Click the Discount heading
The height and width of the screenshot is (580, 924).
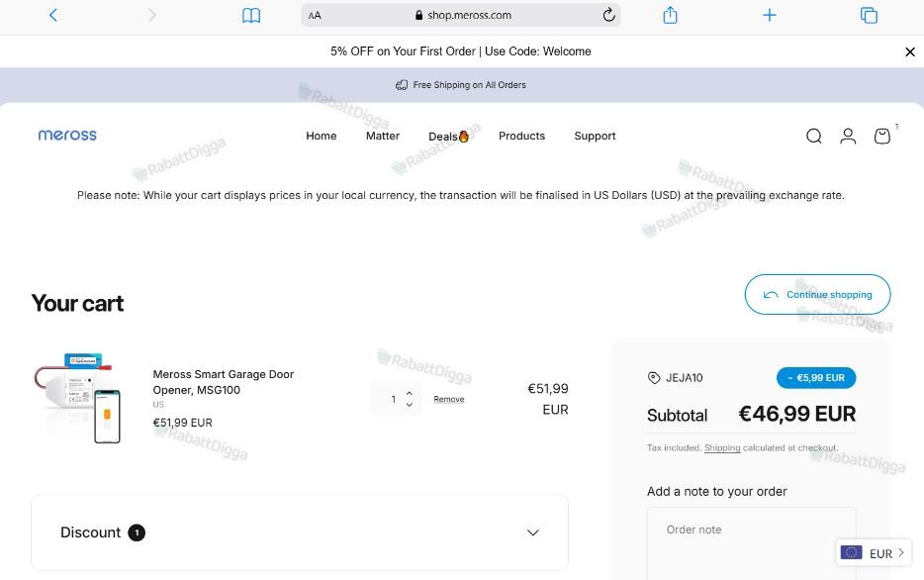click(90, 532)
